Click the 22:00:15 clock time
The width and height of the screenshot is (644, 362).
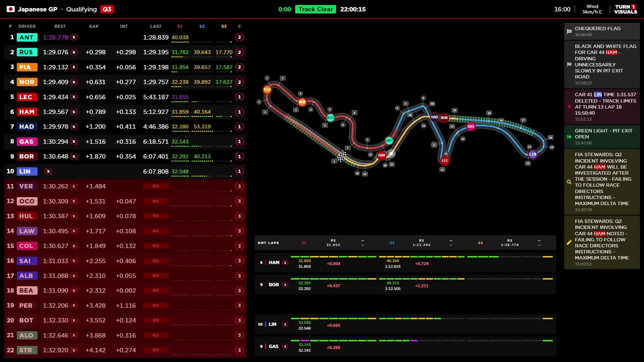(353, 9)
